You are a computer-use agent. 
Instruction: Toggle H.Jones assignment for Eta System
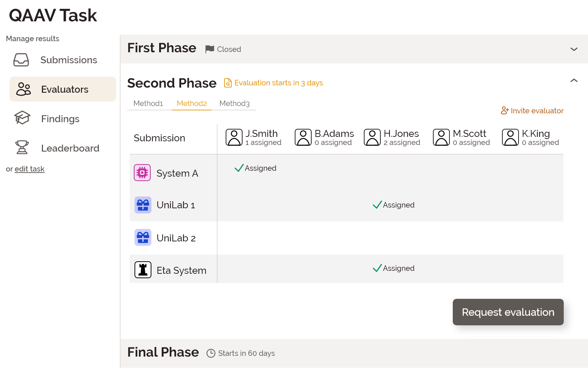(394, 268)
